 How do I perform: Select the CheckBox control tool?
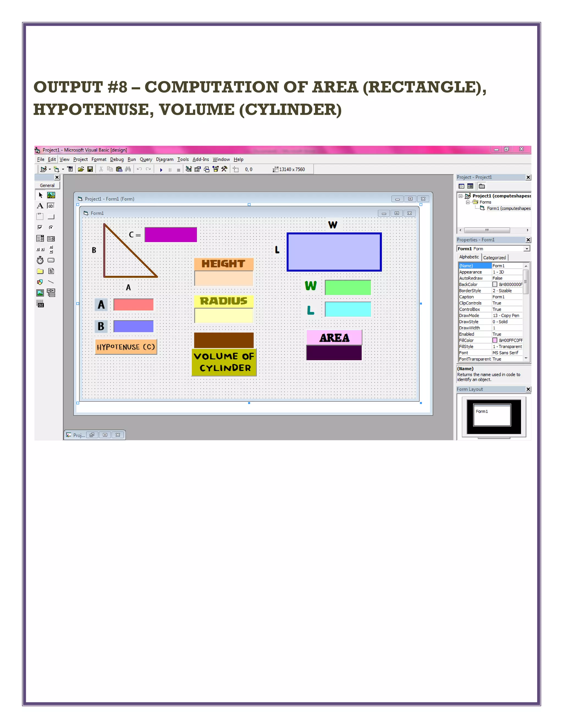click(x=40, y=227)
